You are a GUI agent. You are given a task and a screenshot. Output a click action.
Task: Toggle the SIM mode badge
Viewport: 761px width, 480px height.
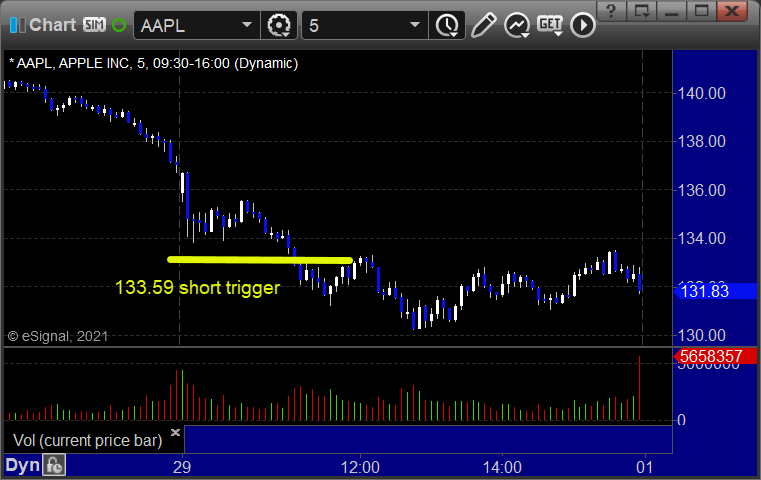click(x=94, y=25)
